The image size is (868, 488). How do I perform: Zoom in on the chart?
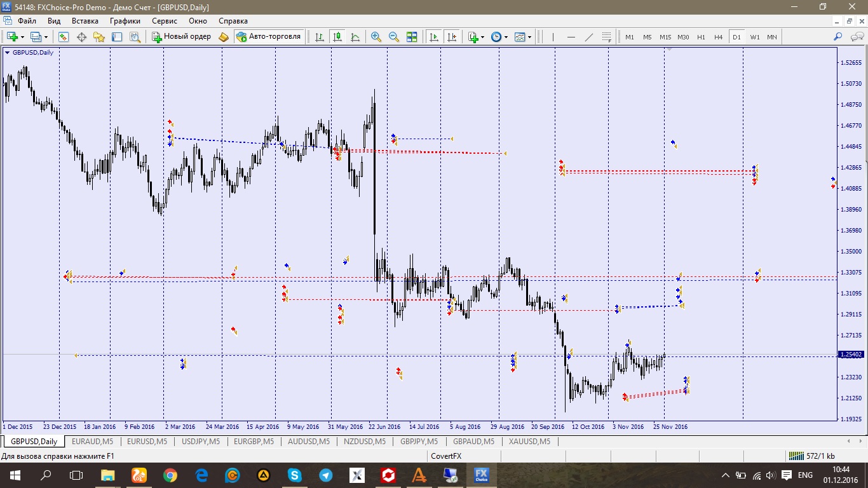coord(376,37)
